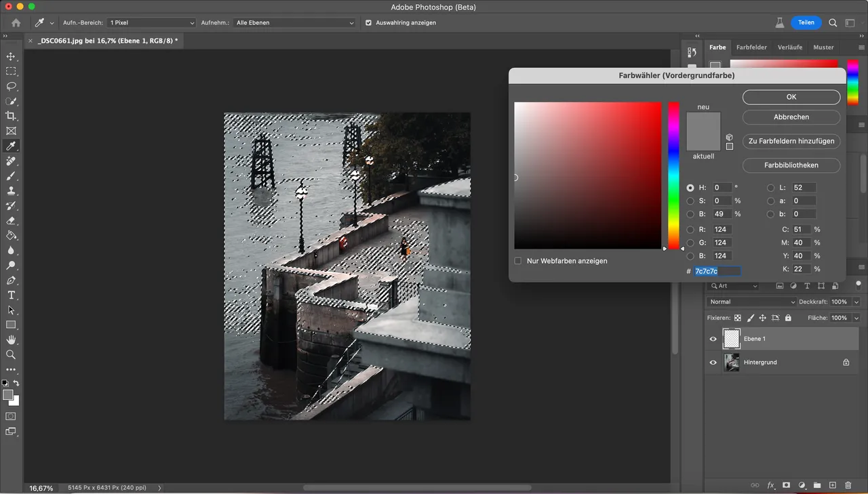Select the Hand tool
Screen dimensions: 868x494
(11, 339)
